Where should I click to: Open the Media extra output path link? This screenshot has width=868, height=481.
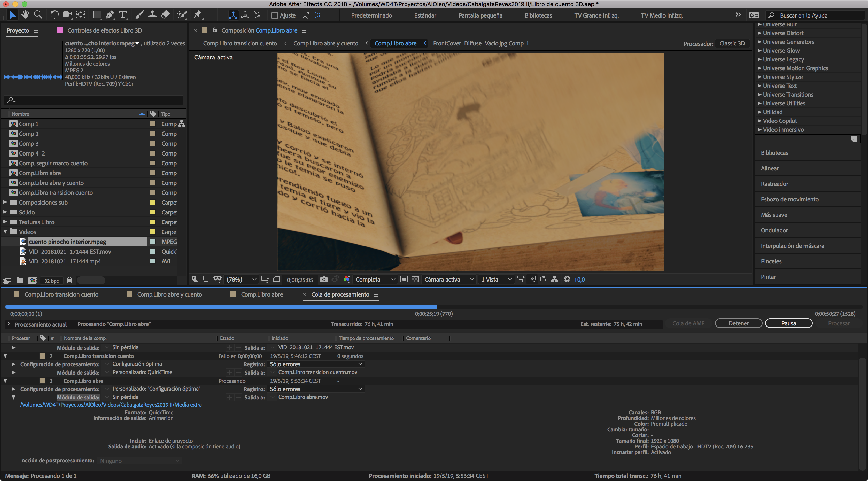[x=111, y=405]
